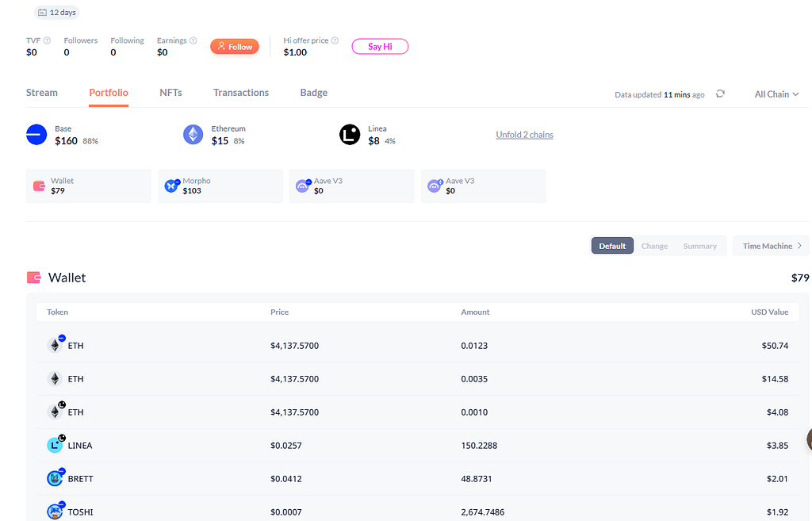812x521 pixels.
Task: Click the BRETT token icon
Action: coord(55,479)
